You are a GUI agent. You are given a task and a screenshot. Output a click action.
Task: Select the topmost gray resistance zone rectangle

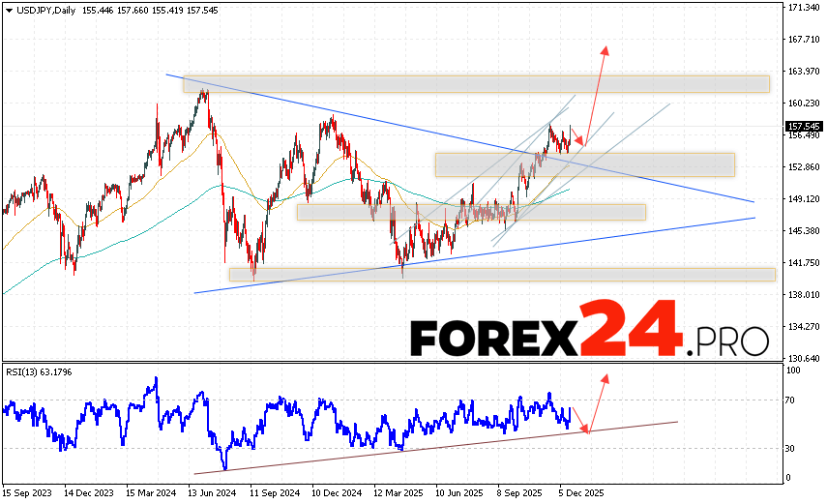pyautogui.click(x=476, y=84)
